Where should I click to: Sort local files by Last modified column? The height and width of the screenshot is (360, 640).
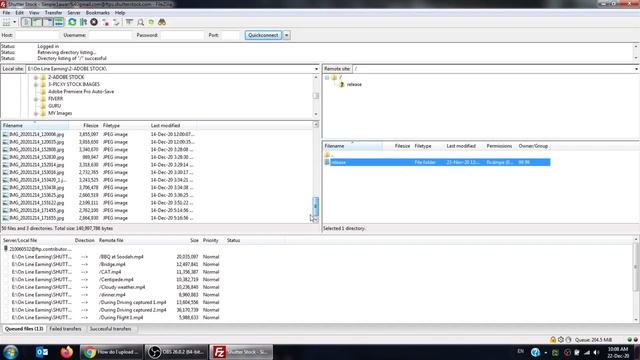(x=172, y=125)
